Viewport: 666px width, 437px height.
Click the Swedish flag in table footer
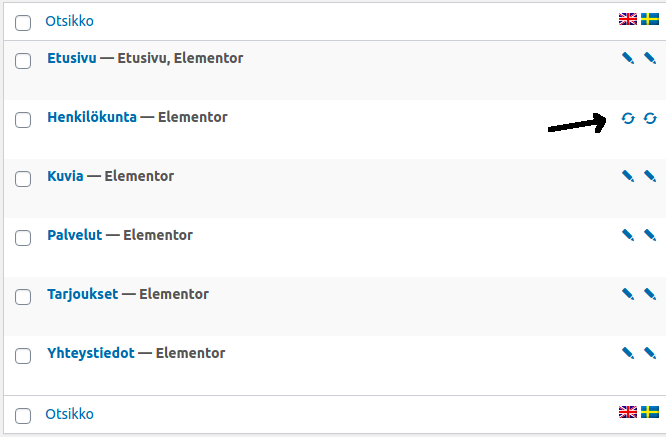[x=650, y=412]
